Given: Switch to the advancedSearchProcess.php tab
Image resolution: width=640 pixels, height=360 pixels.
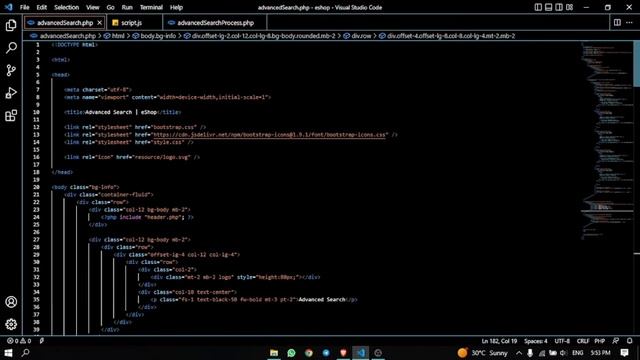Looking at the screenshot, I should click(x=215, y=23).
